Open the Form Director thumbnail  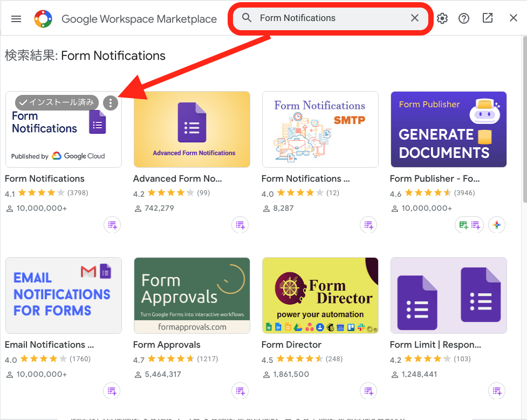[320, 295]
